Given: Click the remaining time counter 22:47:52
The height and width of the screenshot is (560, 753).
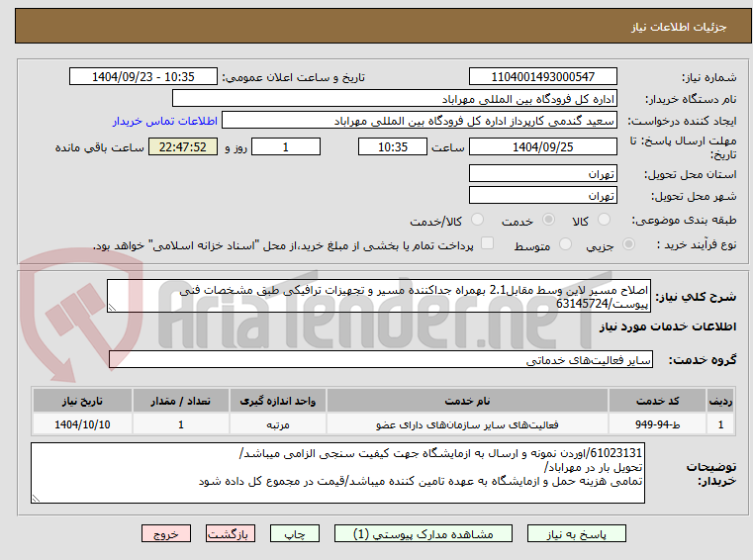Looking at the screenshot, I should tap(183, 147).
